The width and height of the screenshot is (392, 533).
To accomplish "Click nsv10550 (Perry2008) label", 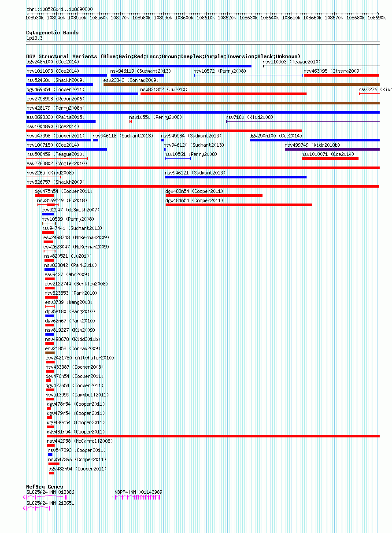I will [155, 117].
